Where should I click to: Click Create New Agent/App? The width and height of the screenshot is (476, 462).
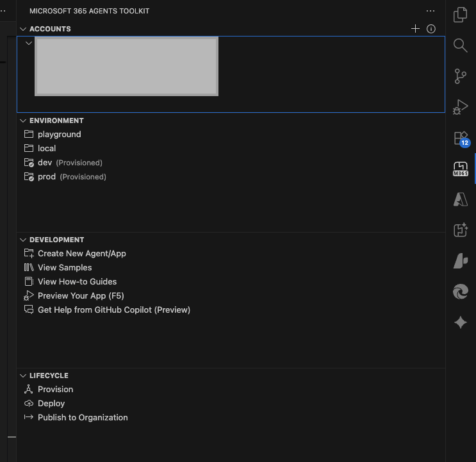point(81,254)
